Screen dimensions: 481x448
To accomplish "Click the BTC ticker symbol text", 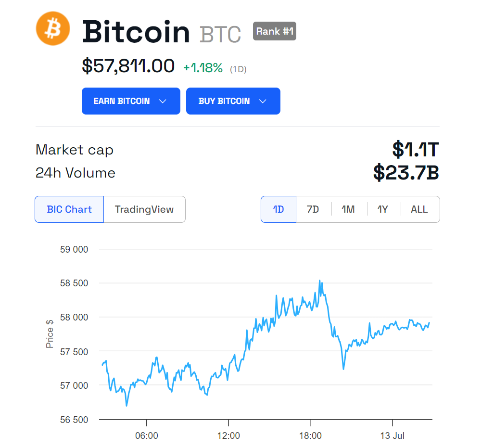I will pyautogui.click(x=220, y=34).
